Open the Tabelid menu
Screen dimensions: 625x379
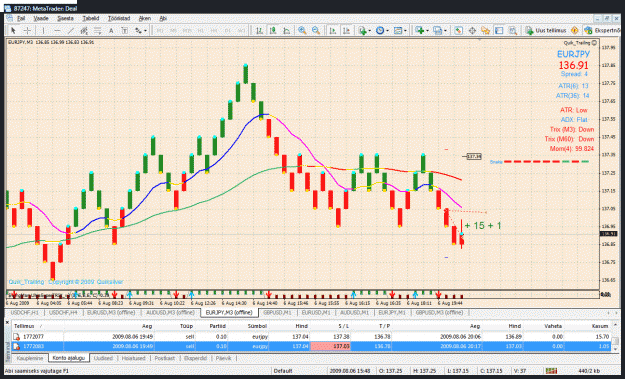coord(90,18)
